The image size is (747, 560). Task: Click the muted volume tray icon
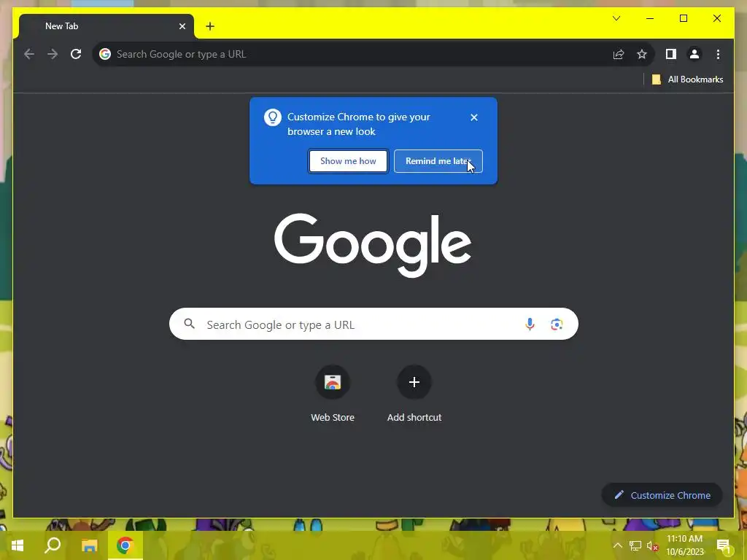(652, 545)
